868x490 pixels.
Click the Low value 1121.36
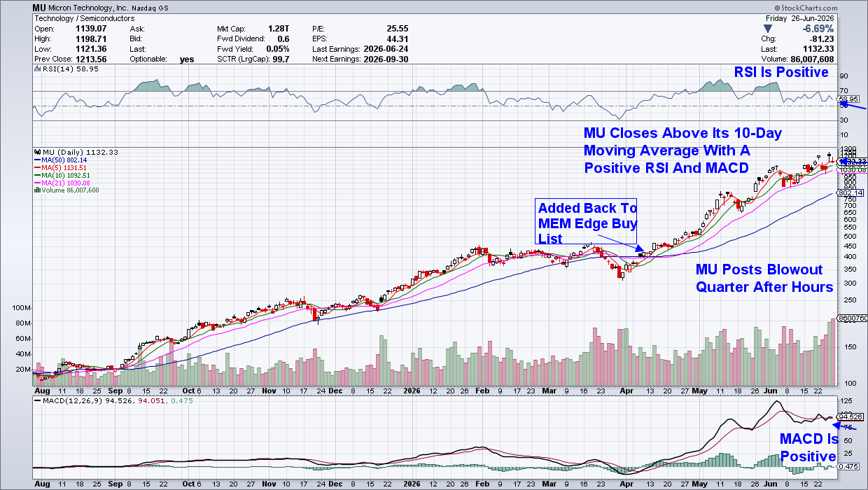[92, 49]
